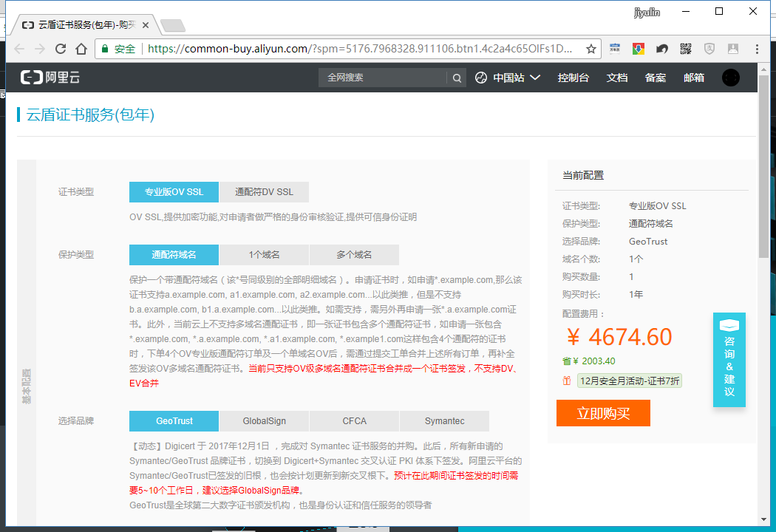Click the 云盾证书服务(包年) page heading
This screenshot has height=532, width=776.
tap(90, 115)
